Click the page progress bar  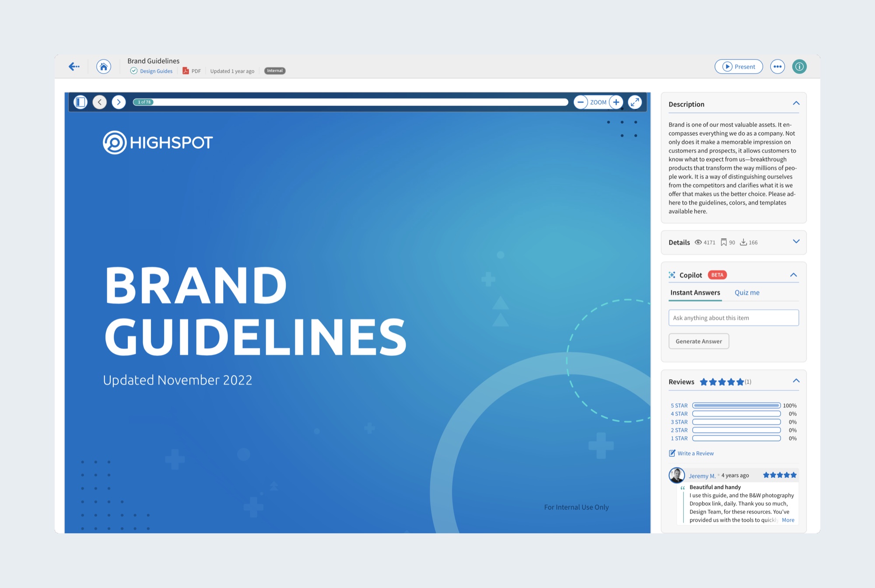coord(350,102)
